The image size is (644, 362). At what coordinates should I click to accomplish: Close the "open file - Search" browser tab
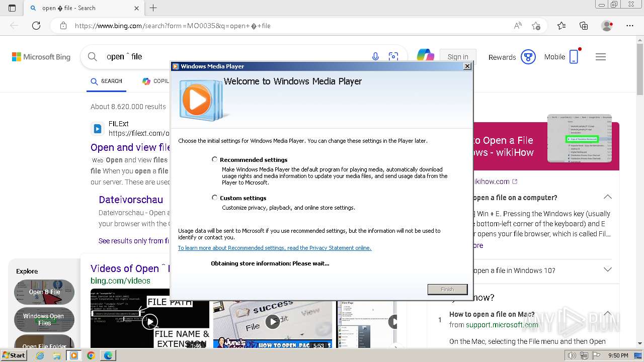(x=137, y=8)
